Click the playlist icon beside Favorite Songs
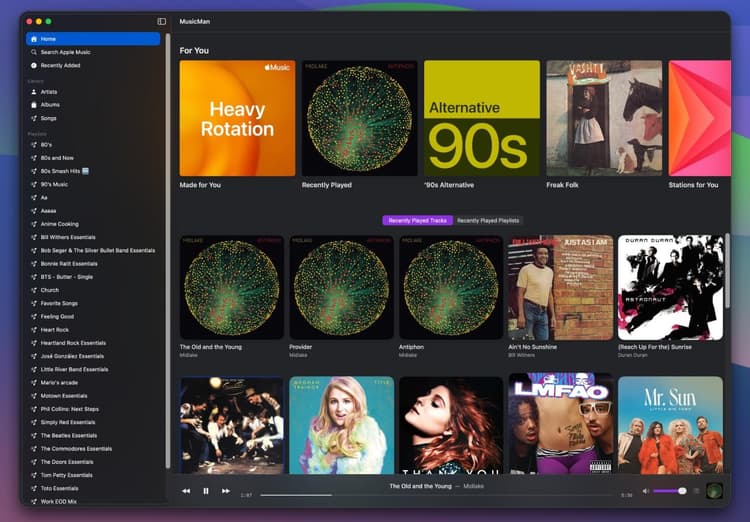This screenshot has height=522, width=750. (34, 303)
